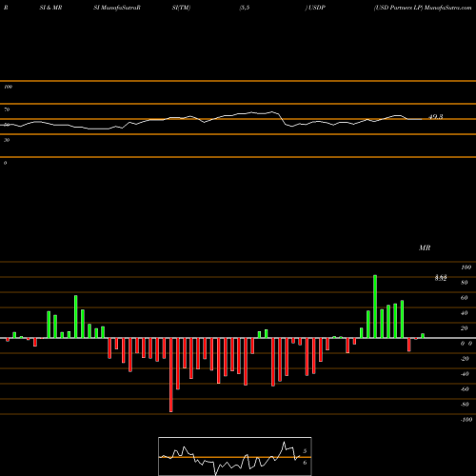Click the 'SI(TM)' header label
476x476 pixels.
[x=181, y=8]
